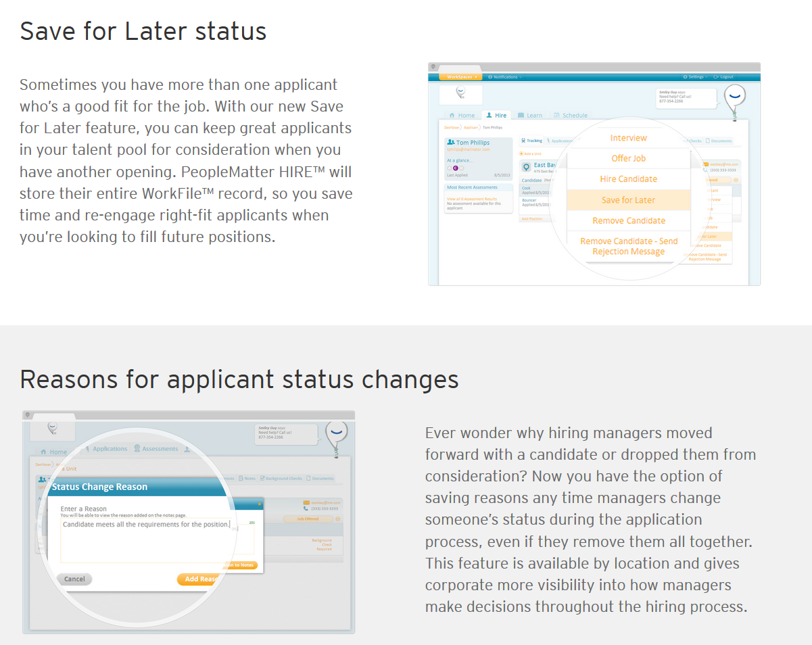Click into the Enter a Reason text box
The width and height of the screenshot is (812, 645).
coord(145,541)
